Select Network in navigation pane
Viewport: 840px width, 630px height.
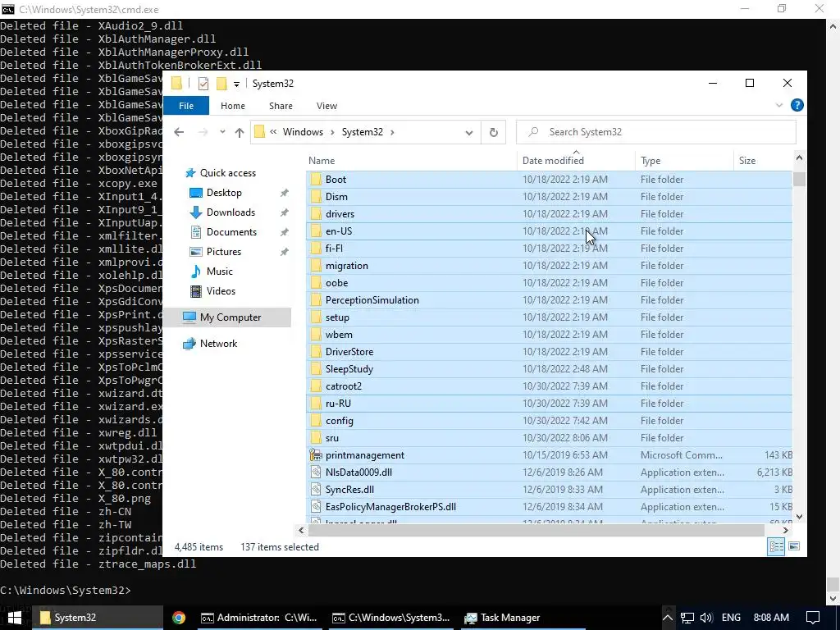218,344
